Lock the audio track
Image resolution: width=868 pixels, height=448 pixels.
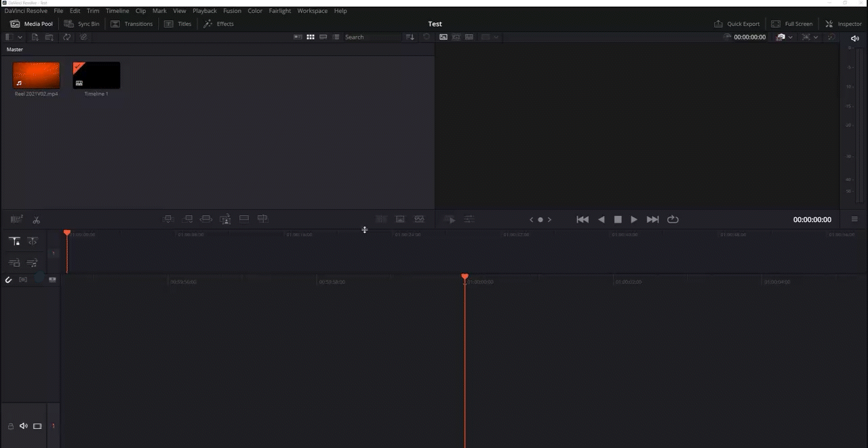[9, 426]
